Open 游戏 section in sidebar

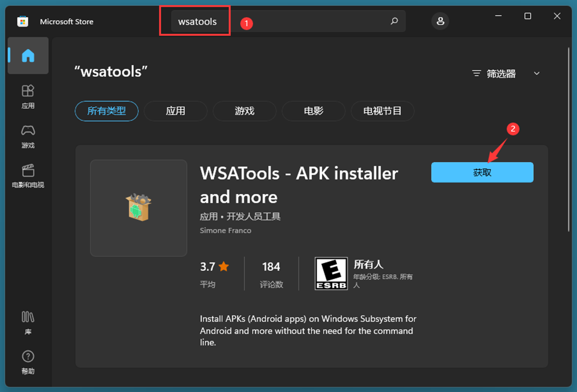pyautogui.click(x=28, y=137)
